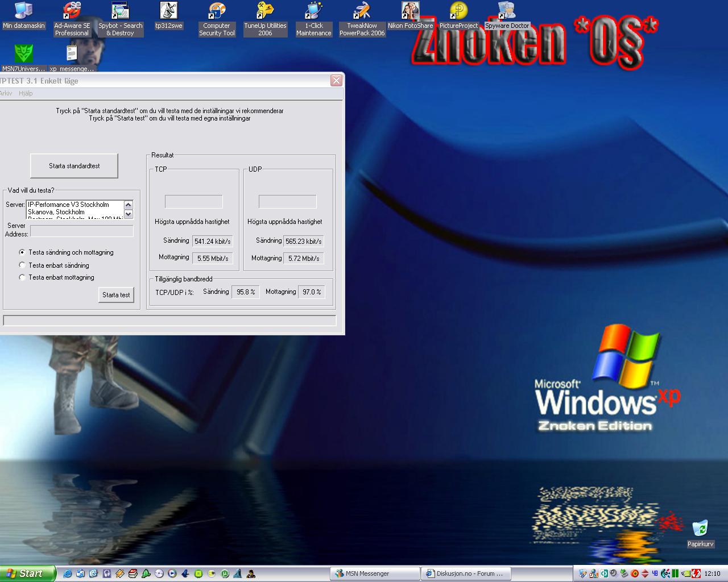Open the Arkiv menu
The image size is (728, 582).
5,93
